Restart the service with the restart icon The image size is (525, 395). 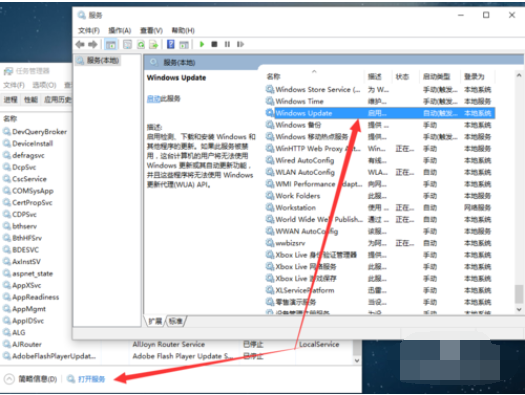point(240,44)
